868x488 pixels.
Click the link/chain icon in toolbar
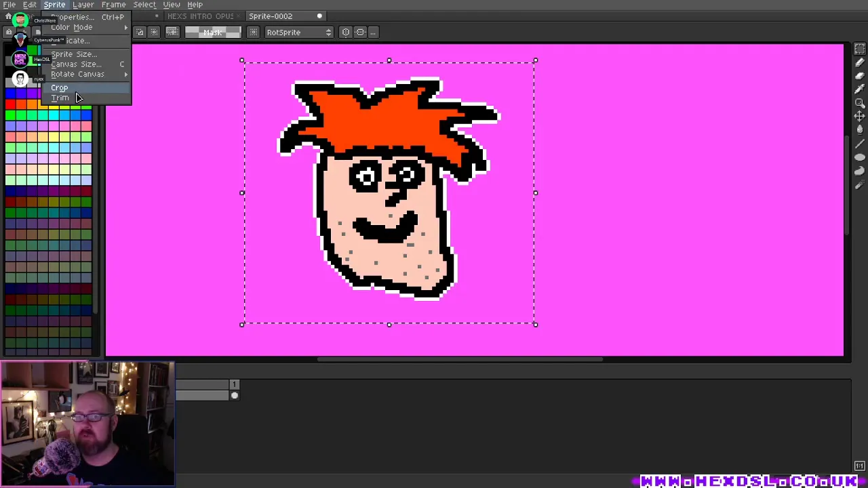361,32
